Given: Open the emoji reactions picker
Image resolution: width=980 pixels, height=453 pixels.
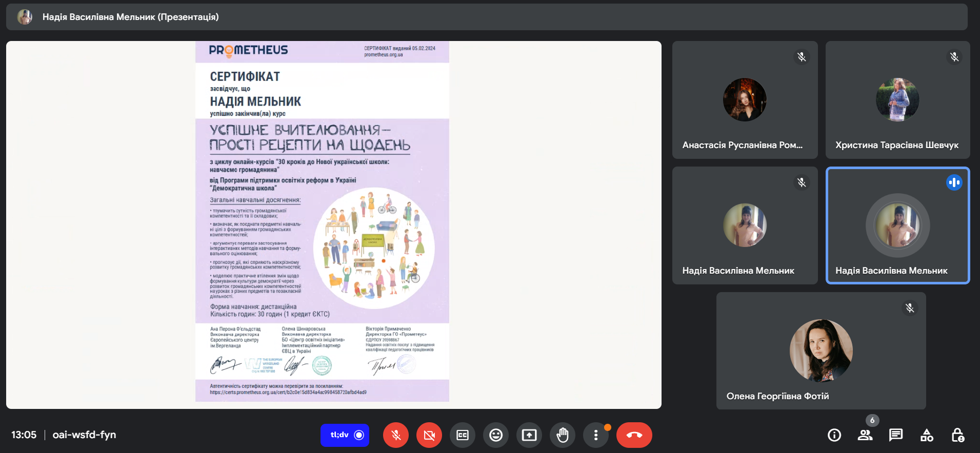Looking at the screenshot, I should coord(496,435).
